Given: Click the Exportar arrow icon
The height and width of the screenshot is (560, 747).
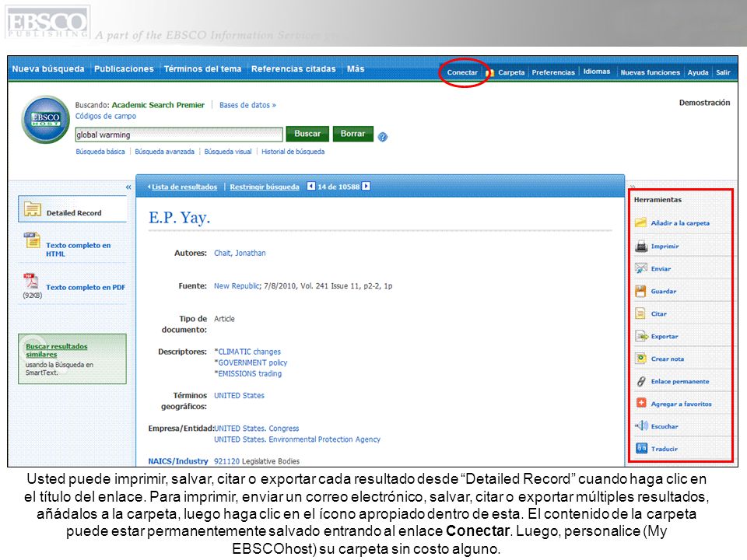Looking at the screenshot, I should (642, 336).
